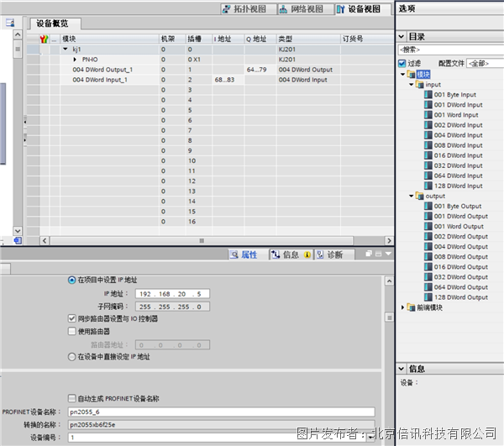This screenshot has width=504, height=446.
Task: Click the 001 Byte Input module icon
Action: click(428, 94)
